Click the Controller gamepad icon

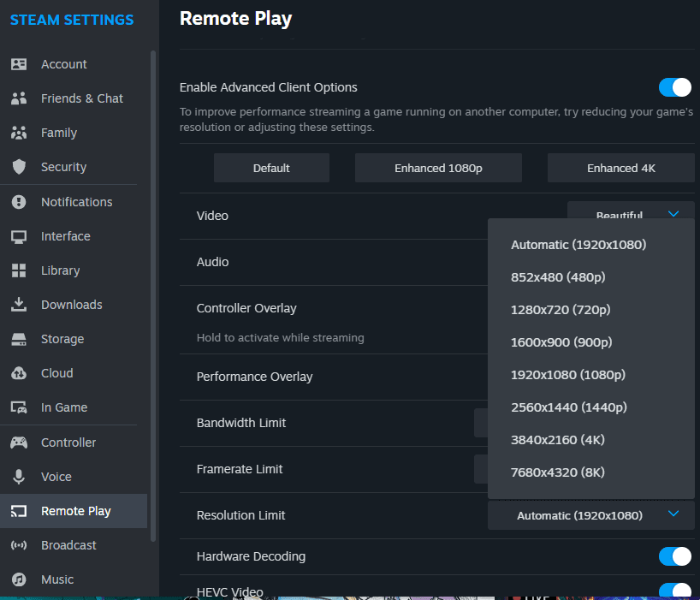coord(19,443)
